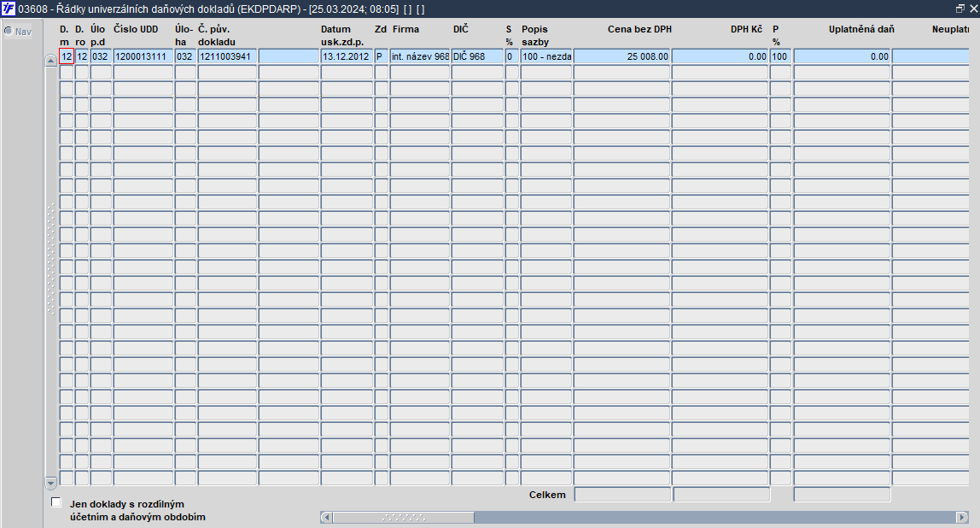Click the Cena bez DPH value 25 008.00
This screenshot has width=980, height=528.
click(621, 56)
